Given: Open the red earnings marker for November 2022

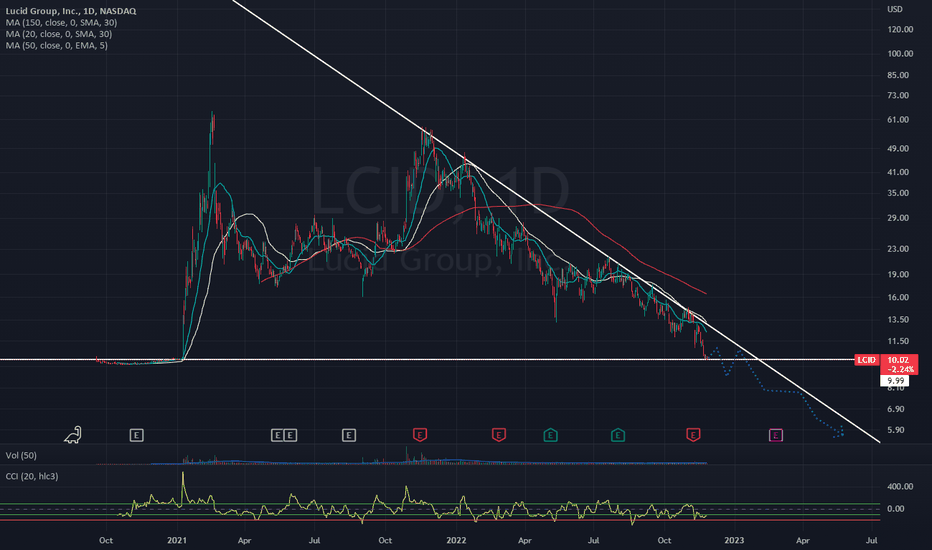Looking at the screenshot, I should coord(692,435).
